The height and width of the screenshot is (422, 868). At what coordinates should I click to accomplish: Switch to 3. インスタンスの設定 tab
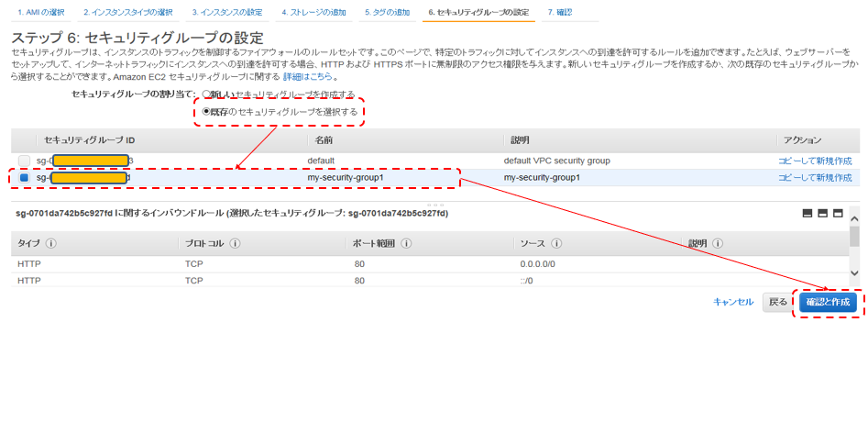click(x=227, y=12)
